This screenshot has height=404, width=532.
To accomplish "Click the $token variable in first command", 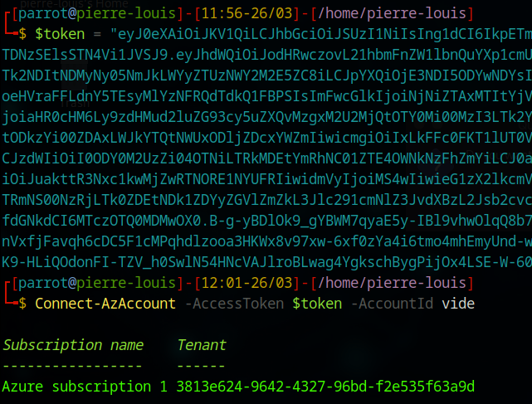I will (60, 34).
